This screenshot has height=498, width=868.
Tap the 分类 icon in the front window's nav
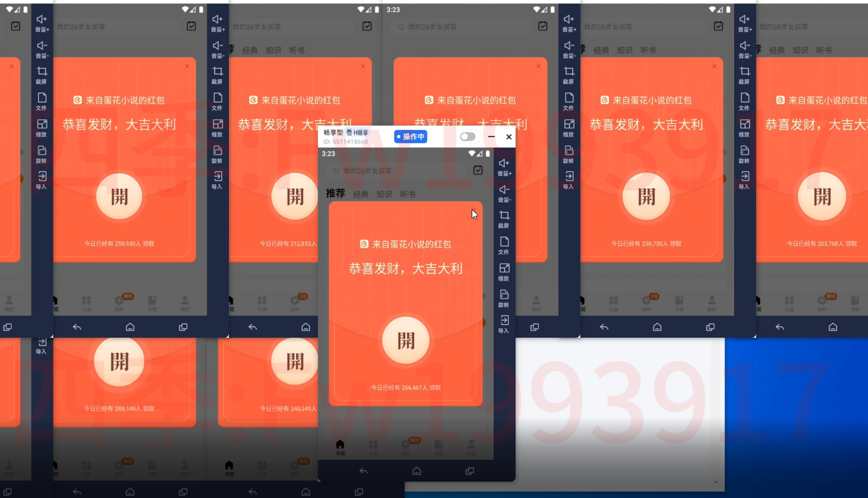[373, 448]
